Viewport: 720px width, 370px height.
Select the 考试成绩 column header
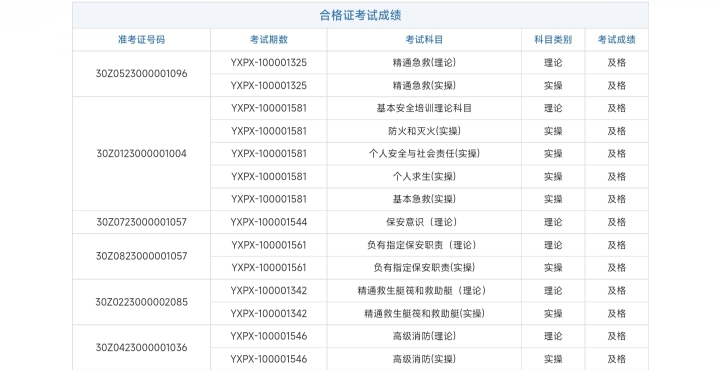tap(617, 40)
